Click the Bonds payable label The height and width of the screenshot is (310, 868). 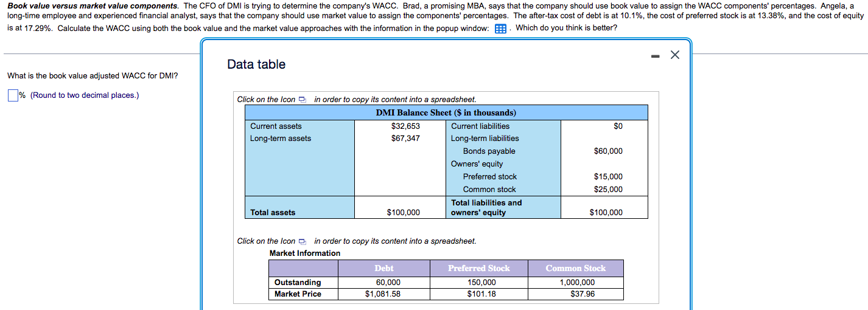click(x=489, y=151)
